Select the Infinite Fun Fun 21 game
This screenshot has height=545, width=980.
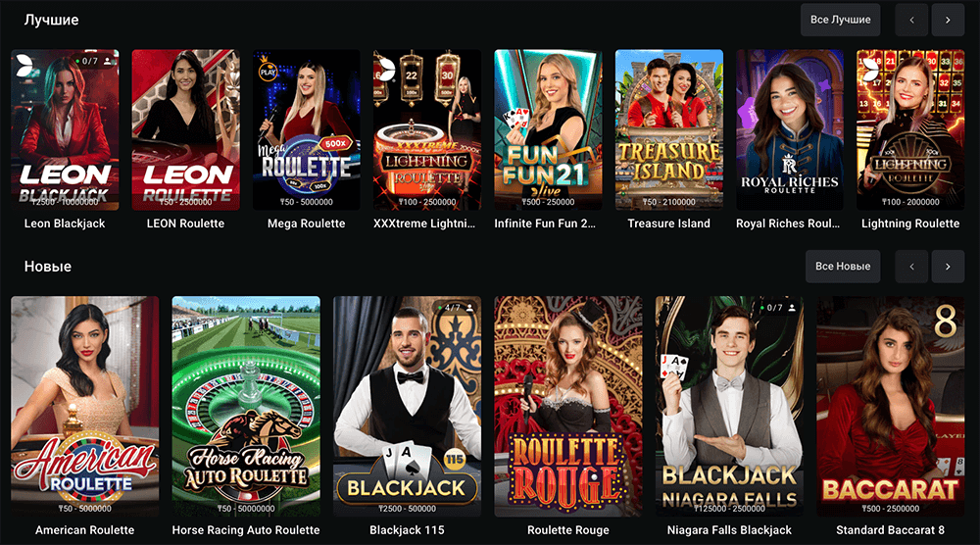tap(548, 130)
